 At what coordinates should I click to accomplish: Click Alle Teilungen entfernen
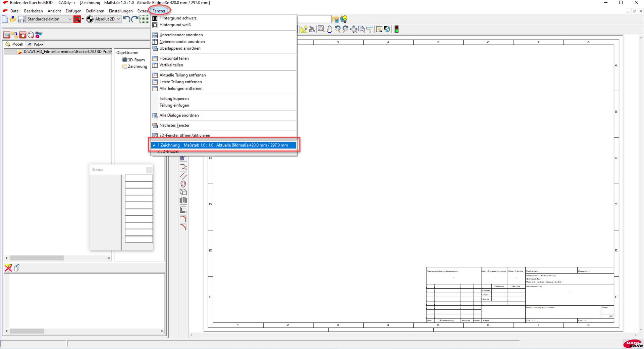pos(223,89)
